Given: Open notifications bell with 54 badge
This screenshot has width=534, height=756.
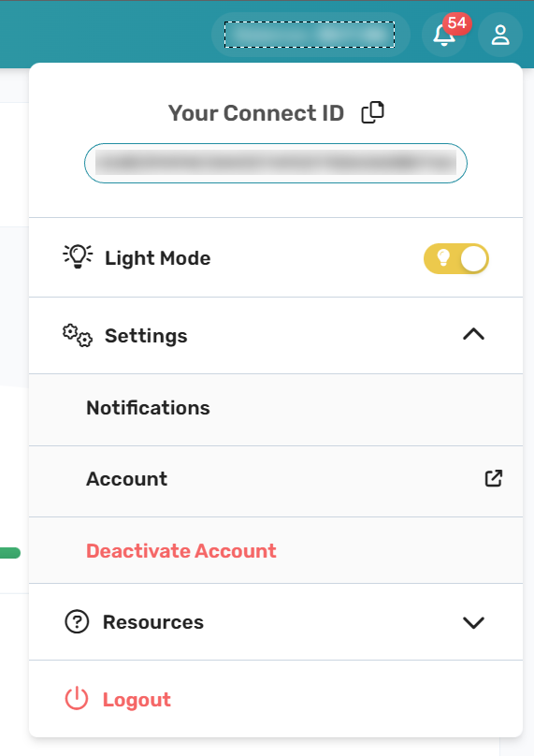Looking at the screenshot, I should [444, 35].
